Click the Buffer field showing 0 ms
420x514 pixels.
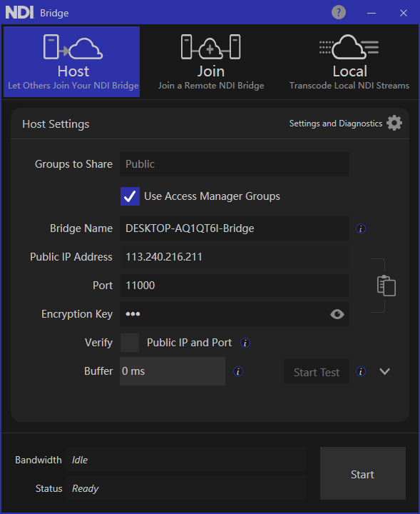(x=173, y=371)
